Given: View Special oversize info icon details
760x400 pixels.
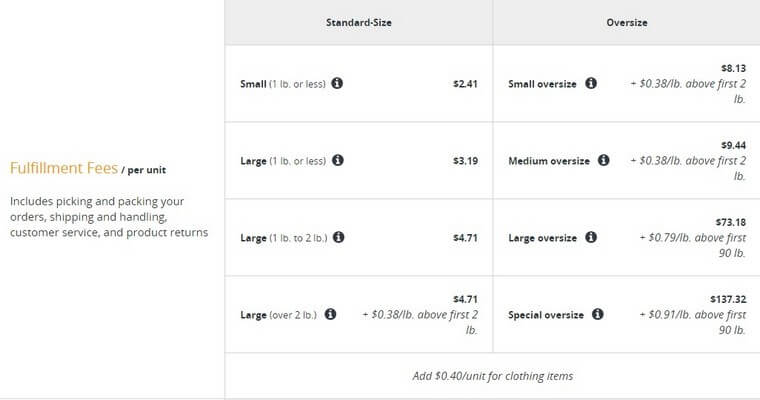Looking at the screenshot, I should click(x=598, y=314).
